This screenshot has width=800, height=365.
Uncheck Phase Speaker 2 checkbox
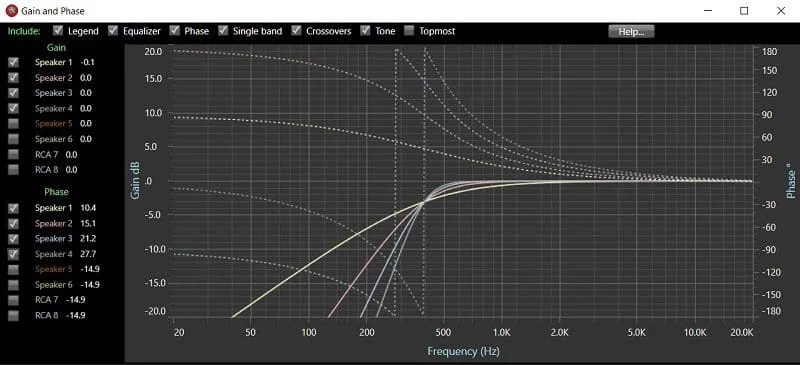(13, 223)
